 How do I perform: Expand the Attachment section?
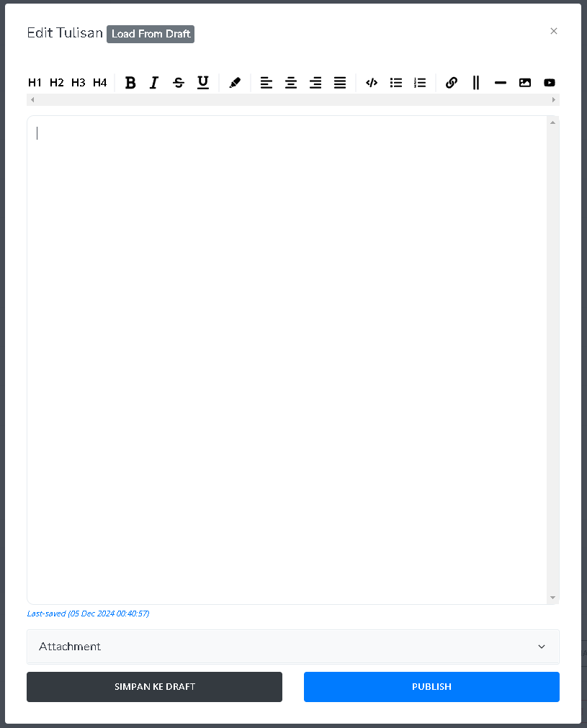point(293,647)
